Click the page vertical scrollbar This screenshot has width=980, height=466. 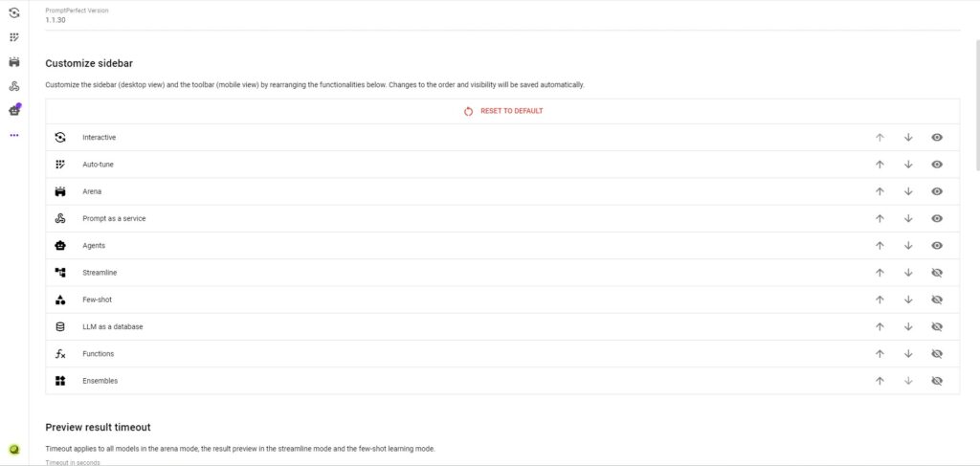pyautogui.click(x=977, y=105)
